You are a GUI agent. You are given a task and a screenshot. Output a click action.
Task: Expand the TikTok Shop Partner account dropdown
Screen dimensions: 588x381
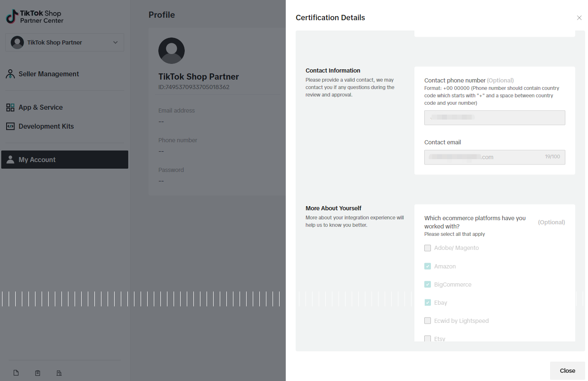coord(65,42)
